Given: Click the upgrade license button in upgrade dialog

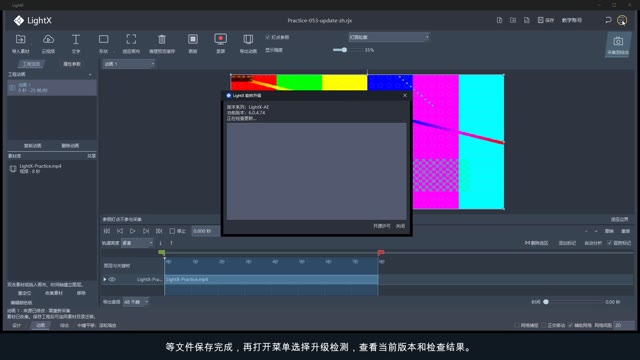Looking at the screenshot, I should coord(382,226).
